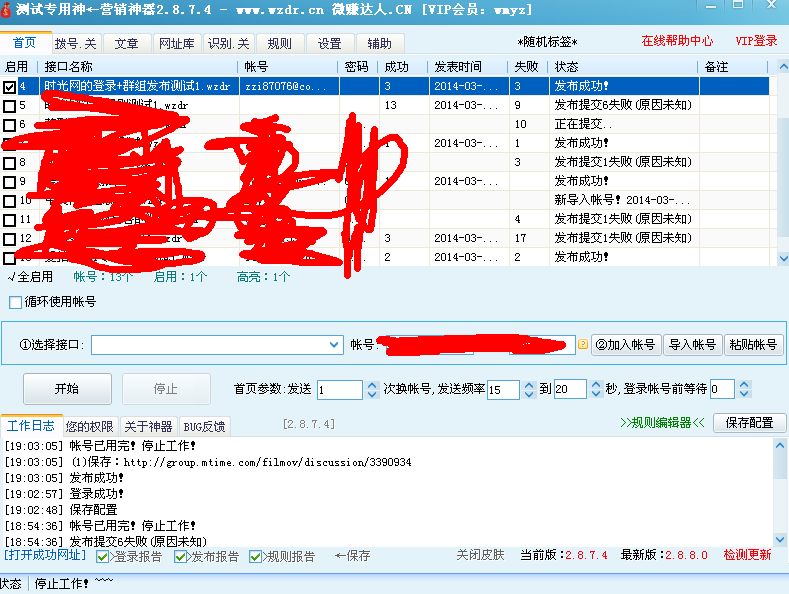Sort by the 接口名称 column header
Viewport: 789px width, 594px height.
(x=137, y=66)
